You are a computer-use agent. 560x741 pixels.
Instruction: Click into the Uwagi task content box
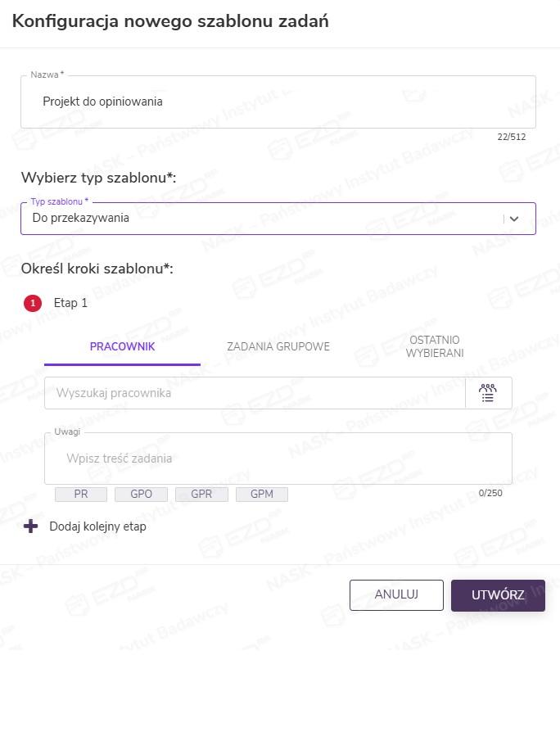[x=278, y=459]
